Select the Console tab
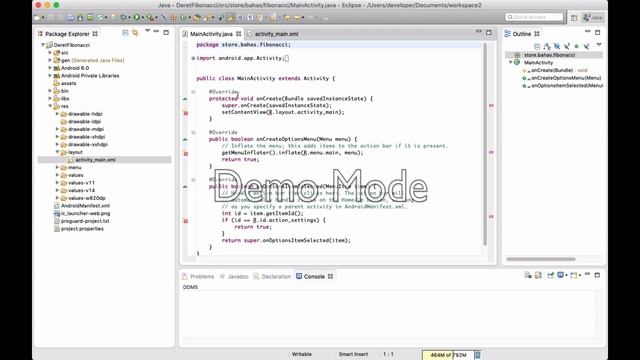This screenshot has width=640, height=360. pyautogui.click(x=314, y=277)
